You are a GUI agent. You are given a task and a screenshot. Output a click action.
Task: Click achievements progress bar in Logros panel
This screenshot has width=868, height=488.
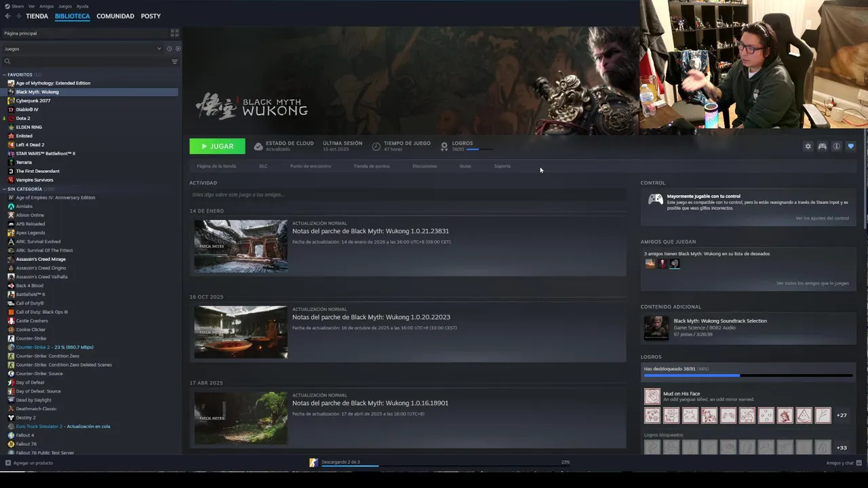(x=748, y=375)
